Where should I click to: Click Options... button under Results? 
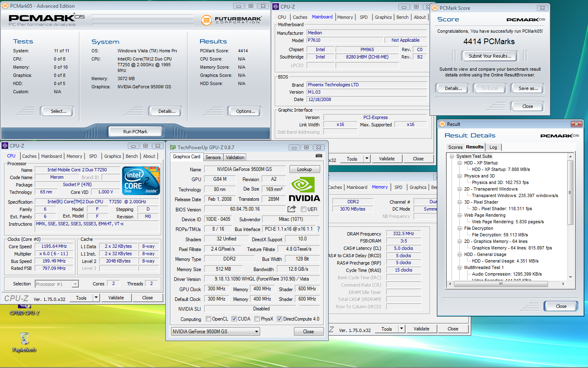(245, 111)
